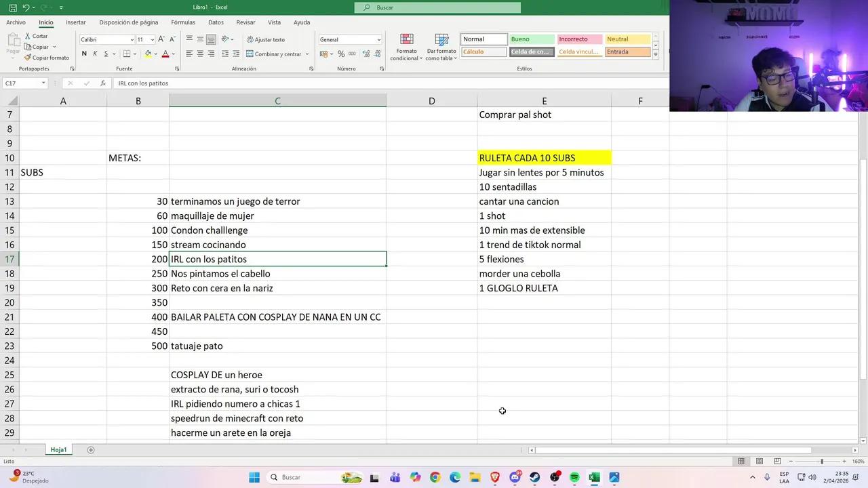Expand the Combinar y centrar dropdown arrow
Image resolution: width=868 pixels, height=488 pixels.
click(307, 54)
